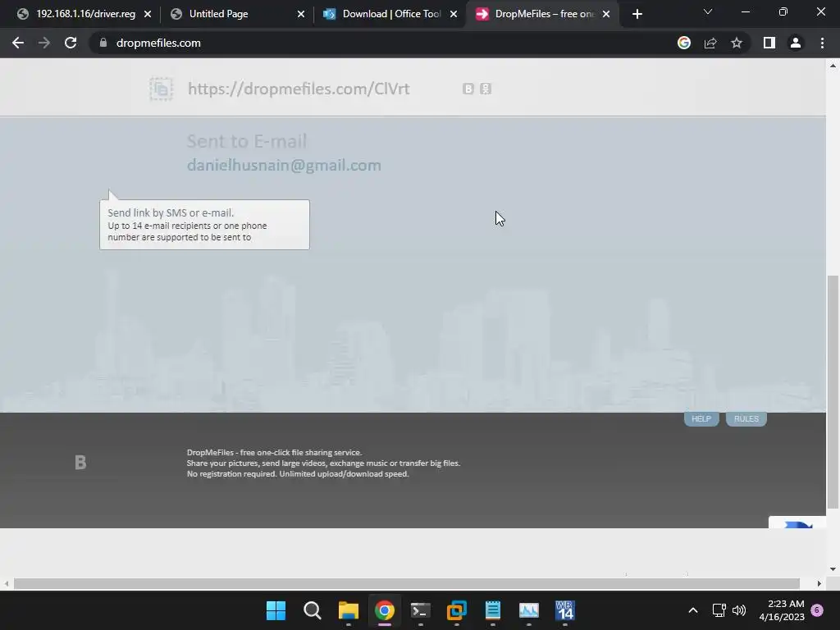
Task: Close the 192.168.1.16/driver.reg tab
Action: coord(148,14)
